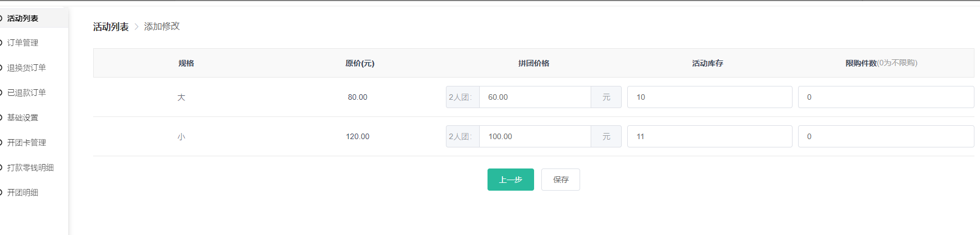The height and width of the screenshot is (235, 980).
Task: Click the 活动库存 field containing 11
Action: pos(709,136)
